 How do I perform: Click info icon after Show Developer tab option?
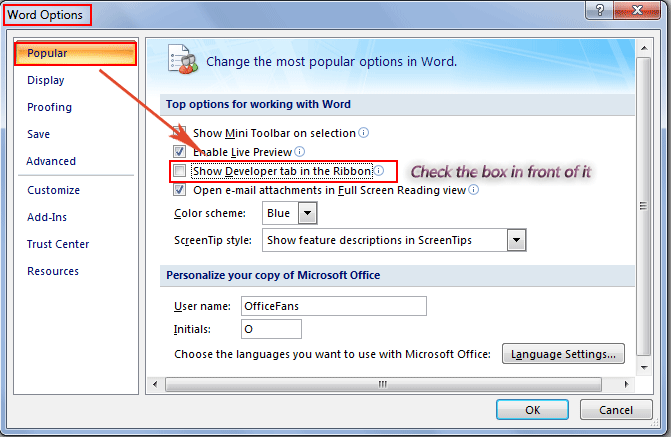(379, 171)
